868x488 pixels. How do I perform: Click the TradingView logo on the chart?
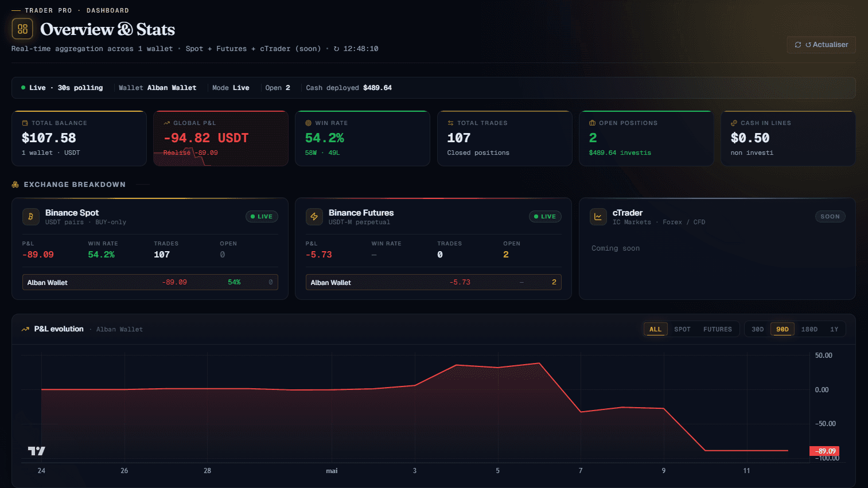tap(36, 451)
